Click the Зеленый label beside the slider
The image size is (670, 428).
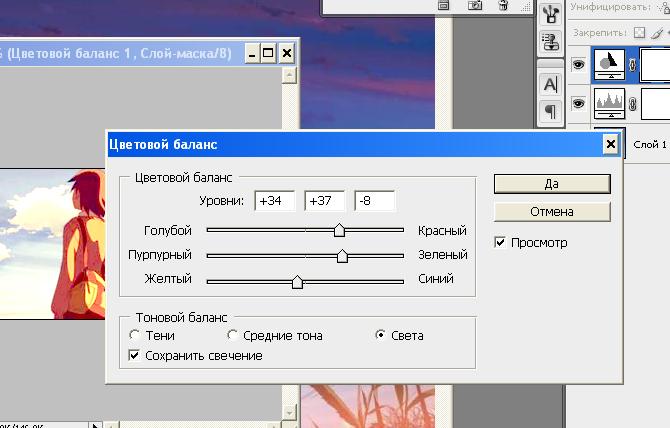pos(443,255)
